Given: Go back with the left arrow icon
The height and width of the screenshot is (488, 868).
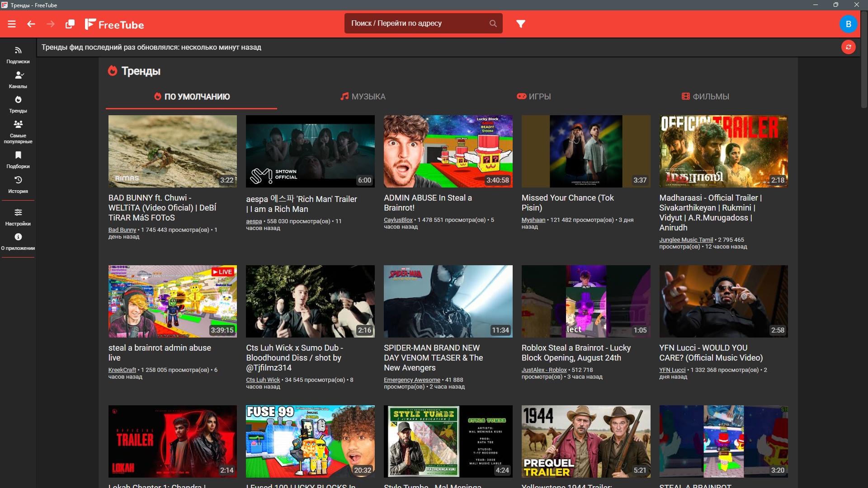Looking at the screenshot, I should [31, 24].
